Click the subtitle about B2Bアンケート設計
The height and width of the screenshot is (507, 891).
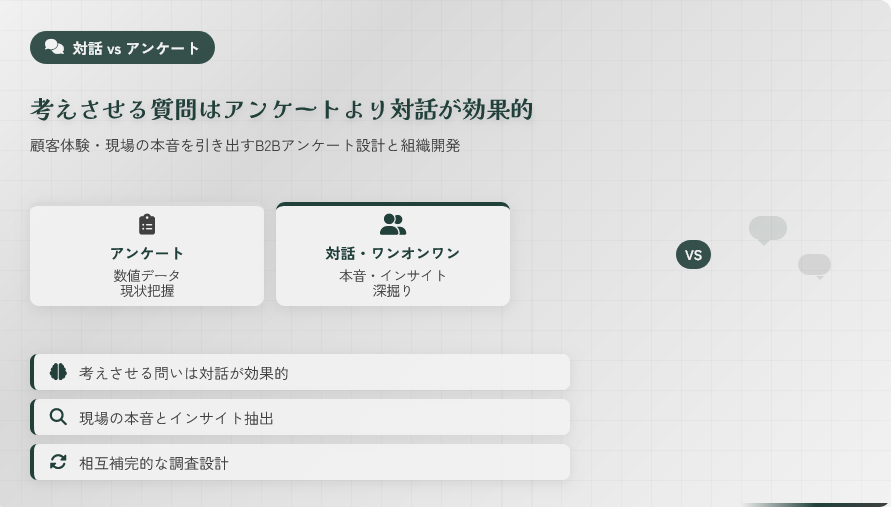tap(245, 145)
